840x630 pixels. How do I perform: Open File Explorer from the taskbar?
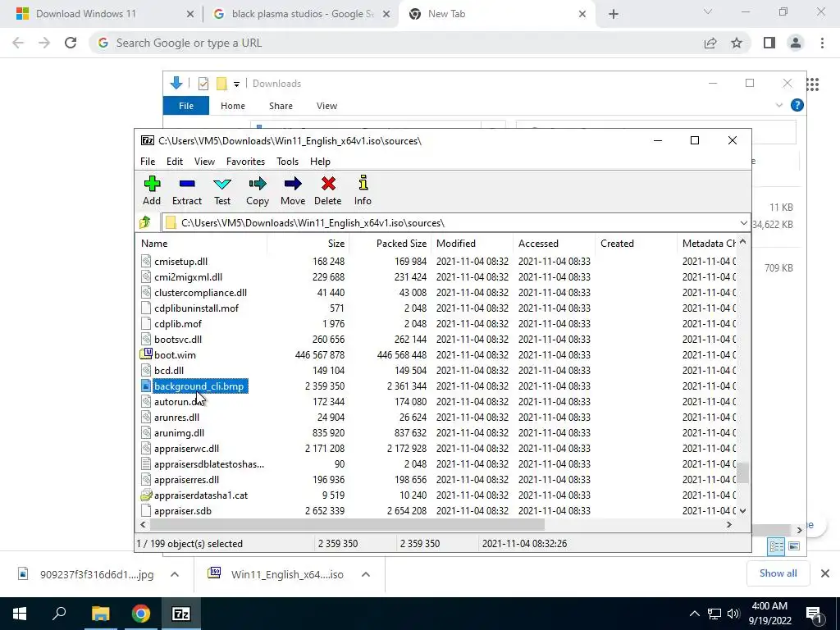coord(100,614)
